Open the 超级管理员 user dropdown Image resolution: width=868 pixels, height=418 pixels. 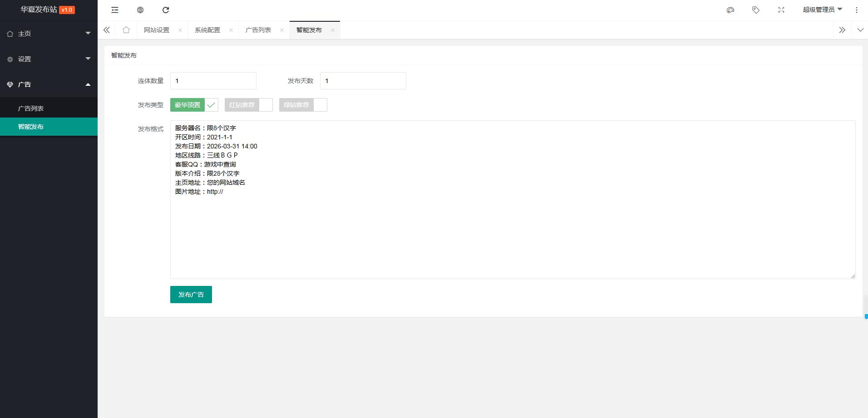point(822,10)
